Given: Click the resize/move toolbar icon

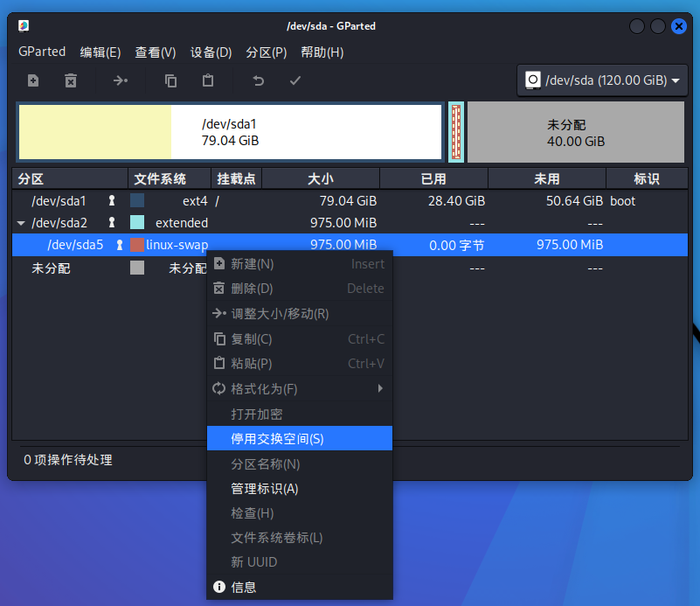Looking at the screenshot, I should click(x=120, y=80).
